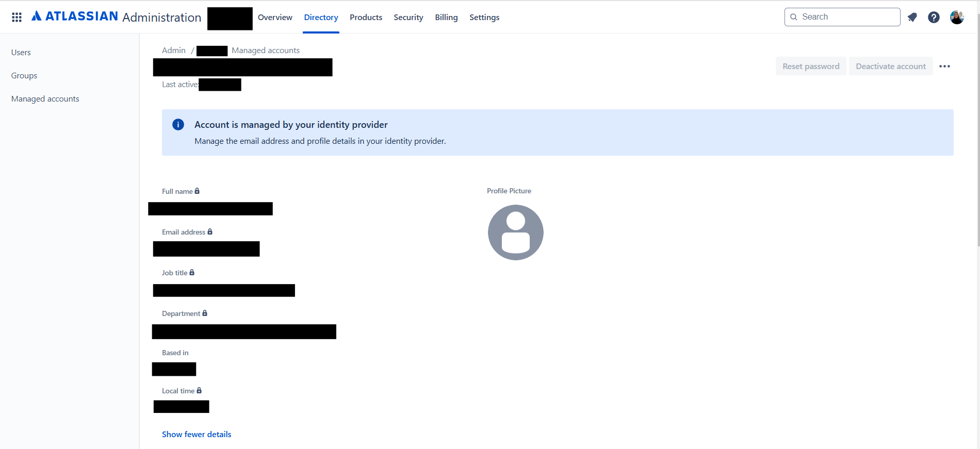Open the help question mark icon

(x=934, y=17)
